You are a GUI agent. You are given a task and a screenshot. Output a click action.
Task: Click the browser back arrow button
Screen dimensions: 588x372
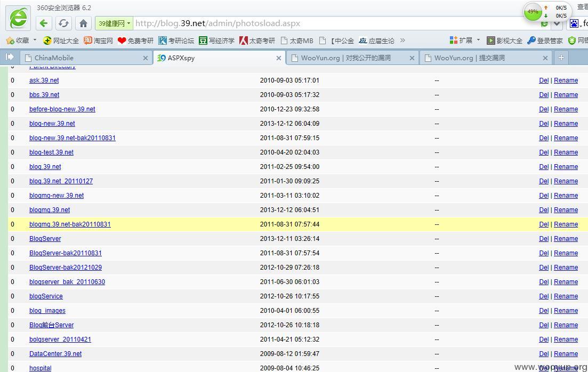44,23
